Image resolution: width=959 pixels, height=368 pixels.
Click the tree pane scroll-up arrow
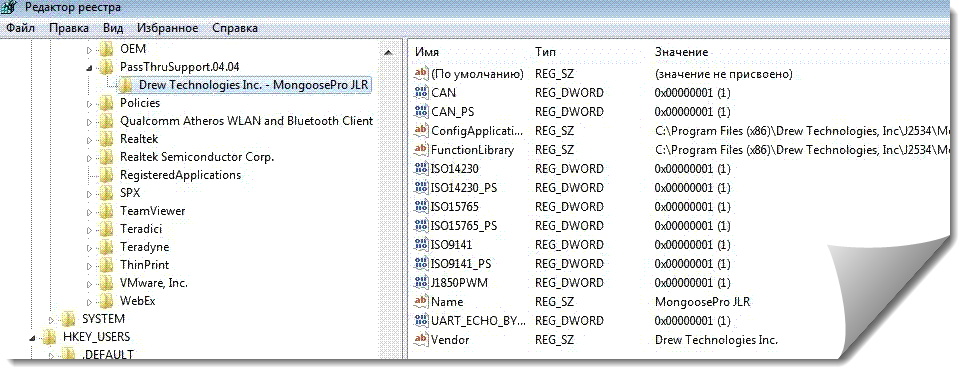pyautogui.click(x=388, y=53)
